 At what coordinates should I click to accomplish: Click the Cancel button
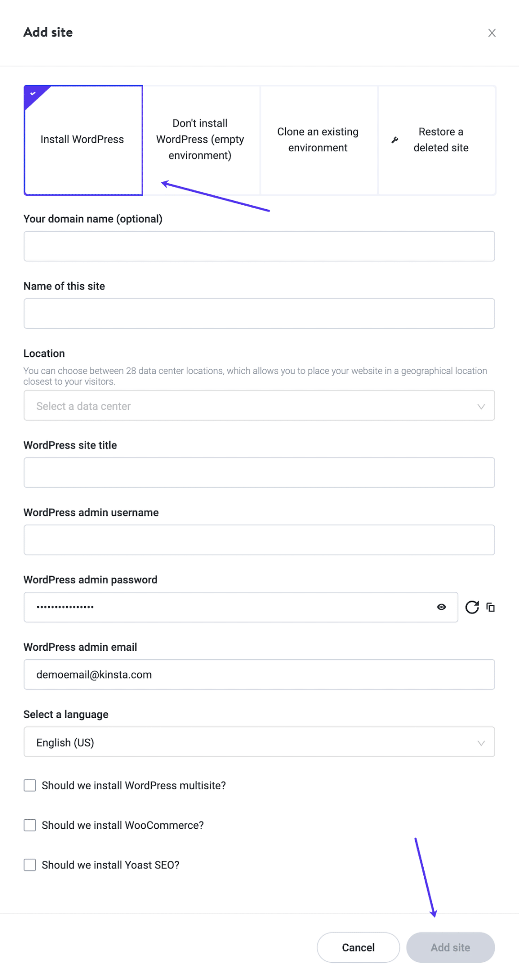point(358,947)
